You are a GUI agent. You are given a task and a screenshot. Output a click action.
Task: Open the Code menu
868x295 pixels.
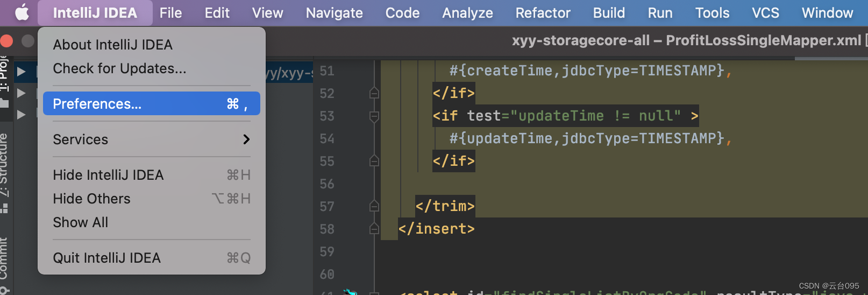coord(402,13)
